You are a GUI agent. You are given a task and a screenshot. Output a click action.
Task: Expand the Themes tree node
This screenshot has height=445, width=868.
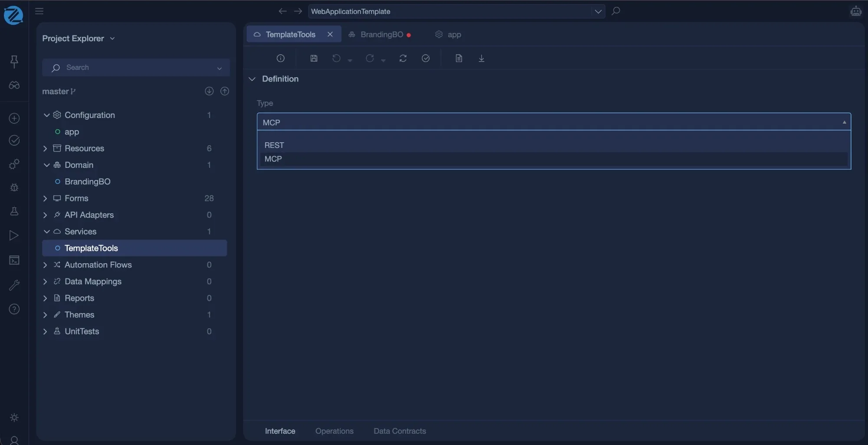[x=45, y=315]
